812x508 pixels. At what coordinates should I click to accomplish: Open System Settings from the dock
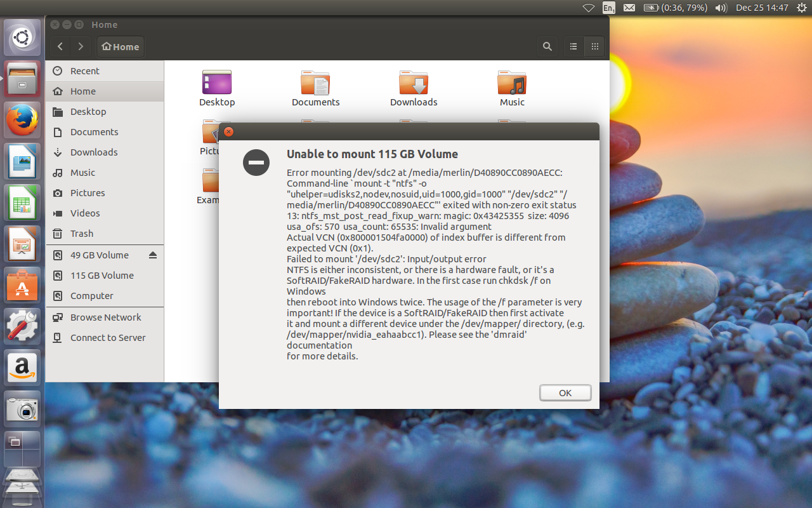click(22, 326)
